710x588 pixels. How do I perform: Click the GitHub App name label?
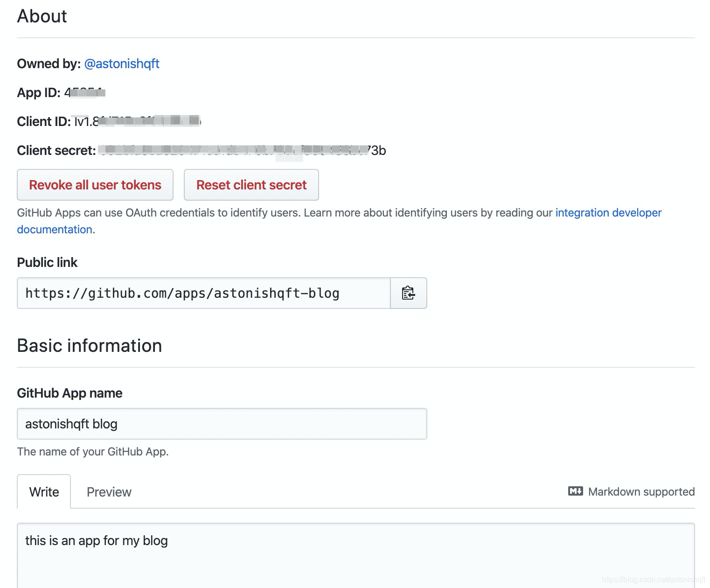pyautogui.click(x=70, y=393)
